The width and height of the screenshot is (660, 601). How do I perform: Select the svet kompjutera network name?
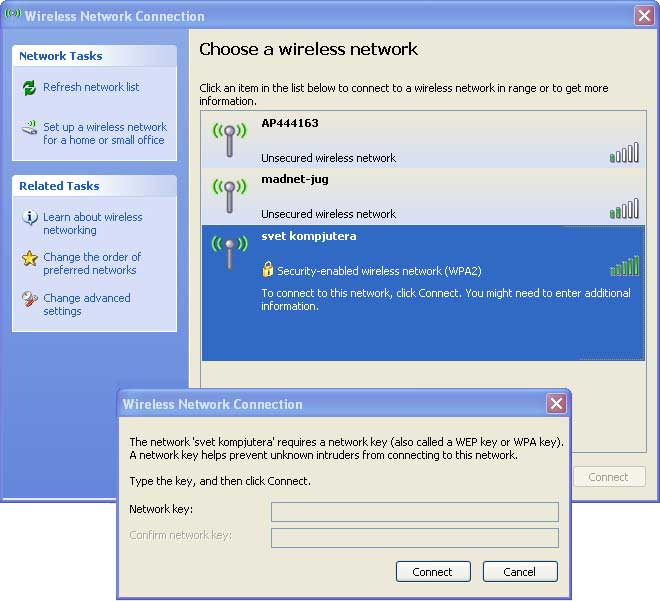309,236
